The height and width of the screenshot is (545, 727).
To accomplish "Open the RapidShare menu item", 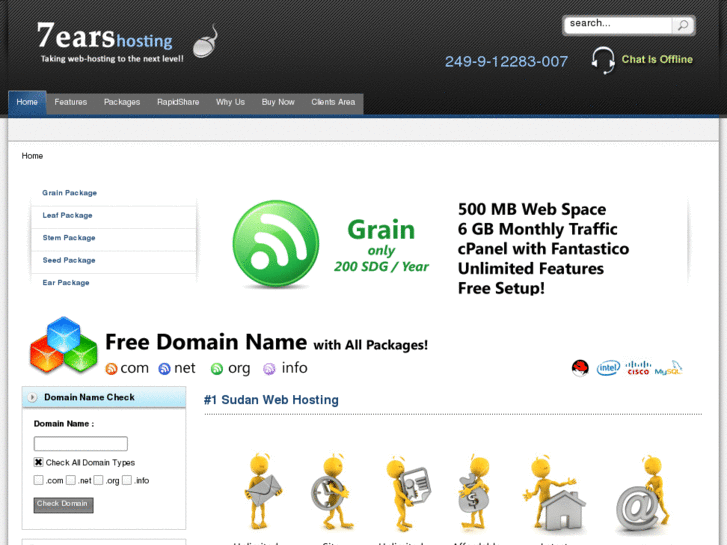I will pos(178,102).
